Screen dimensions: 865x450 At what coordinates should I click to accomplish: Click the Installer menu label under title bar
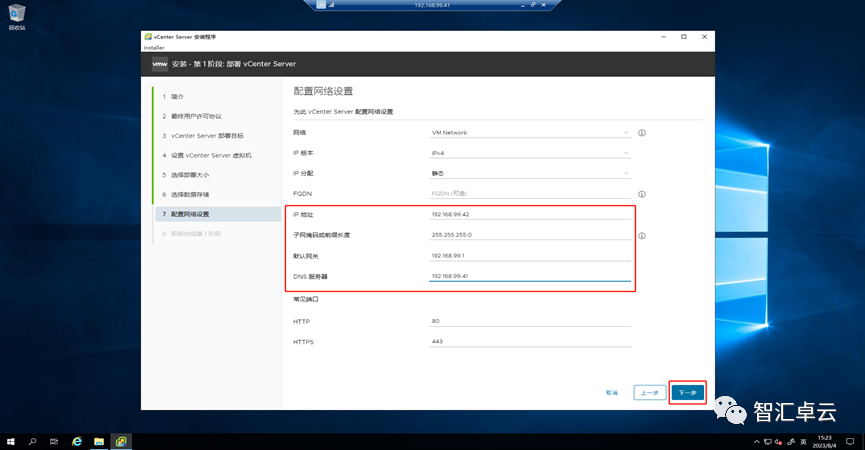pos(154,48)
